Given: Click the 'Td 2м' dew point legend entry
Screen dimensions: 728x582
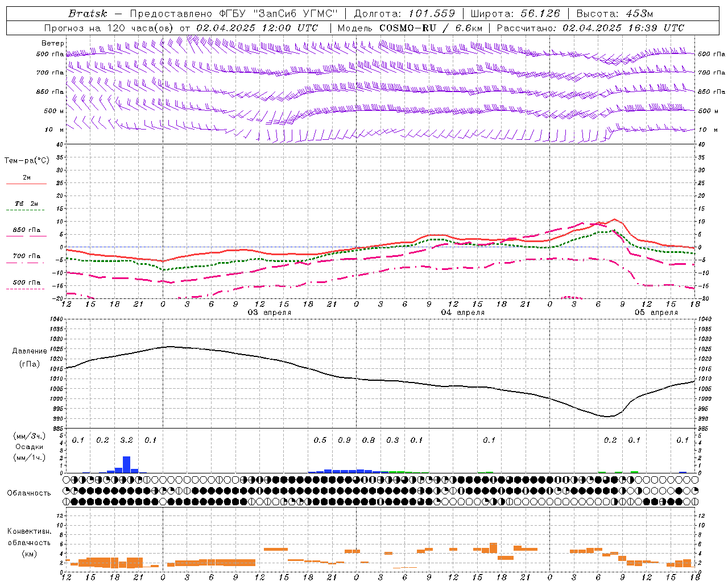Looking at the screenshot, I should pyautogui.click(x=26, y=203).
